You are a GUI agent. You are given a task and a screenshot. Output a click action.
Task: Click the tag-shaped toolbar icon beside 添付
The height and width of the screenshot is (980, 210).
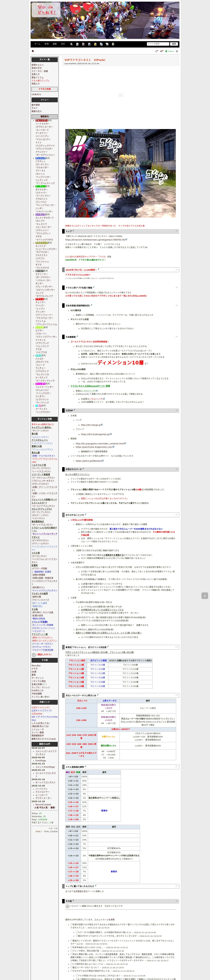(x=71, y=44)
